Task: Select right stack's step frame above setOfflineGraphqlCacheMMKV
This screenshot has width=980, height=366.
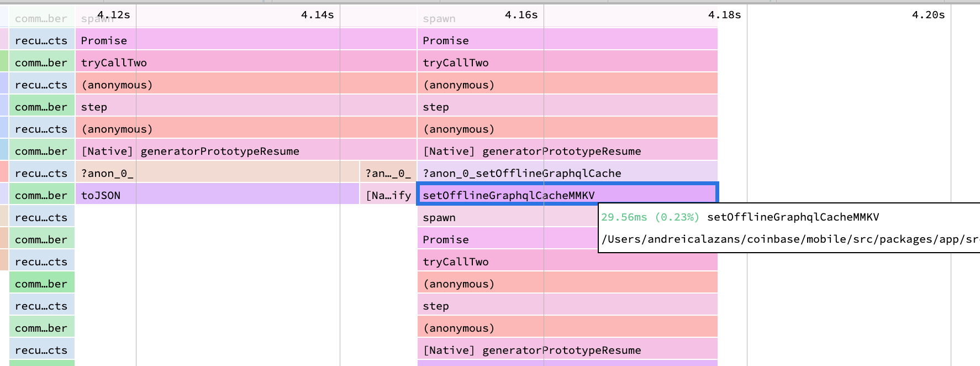Action: click(567, 106)
